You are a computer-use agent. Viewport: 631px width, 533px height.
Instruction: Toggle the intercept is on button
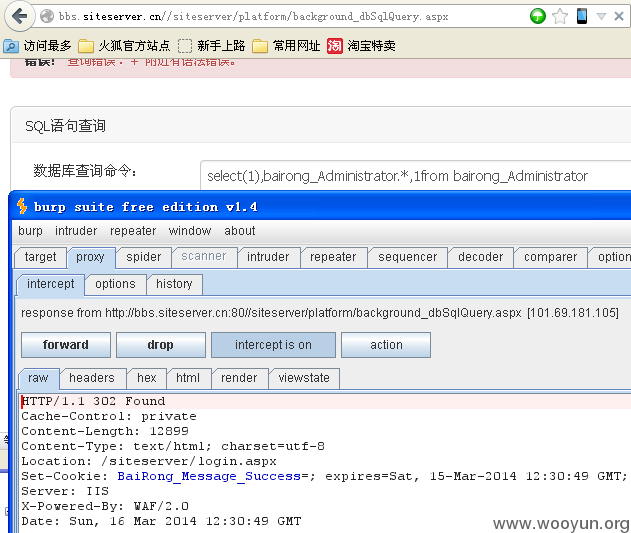273,345
